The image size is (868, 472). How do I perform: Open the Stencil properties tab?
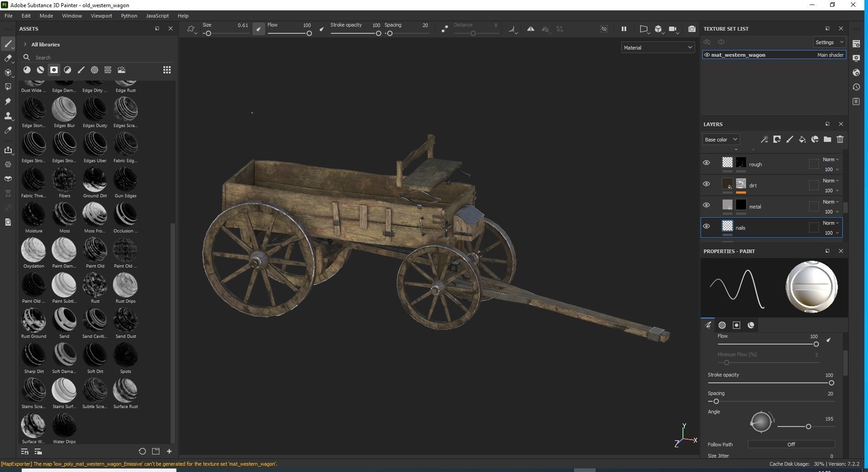(737, 325)
